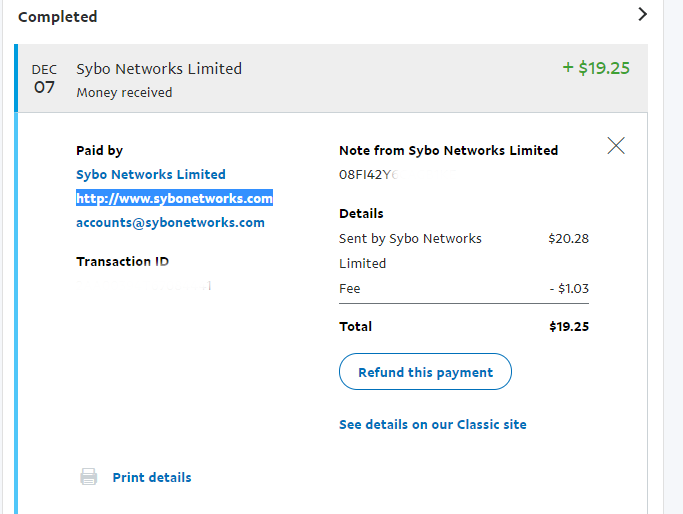The image size is (683, 514).
Task: Click the Completed section heading
Action: point(58,16)
